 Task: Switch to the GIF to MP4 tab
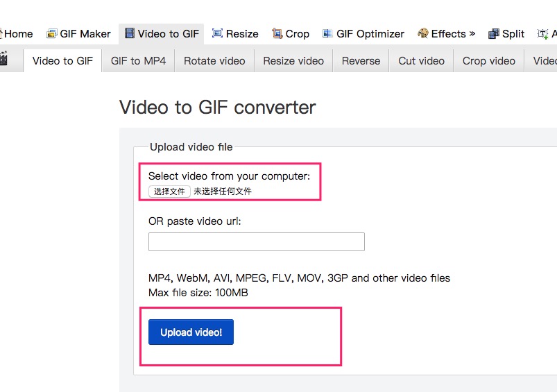click(138, 61)
